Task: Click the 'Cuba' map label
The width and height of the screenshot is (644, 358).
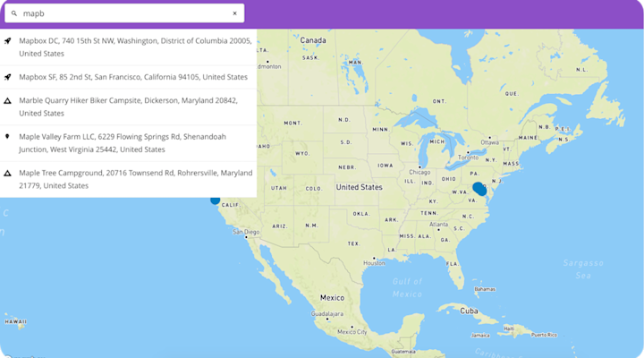Action: pyautogui.click(x=469, y=311)
